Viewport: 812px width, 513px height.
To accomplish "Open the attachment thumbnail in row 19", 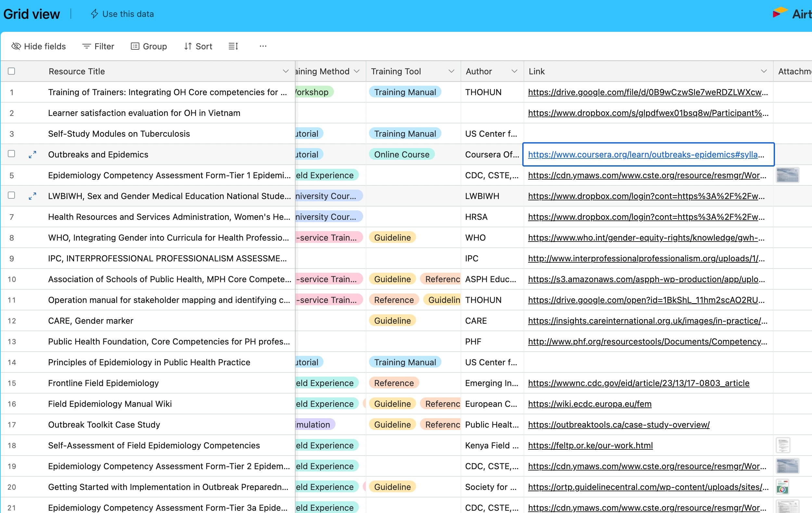I will (x=787, y=466).
